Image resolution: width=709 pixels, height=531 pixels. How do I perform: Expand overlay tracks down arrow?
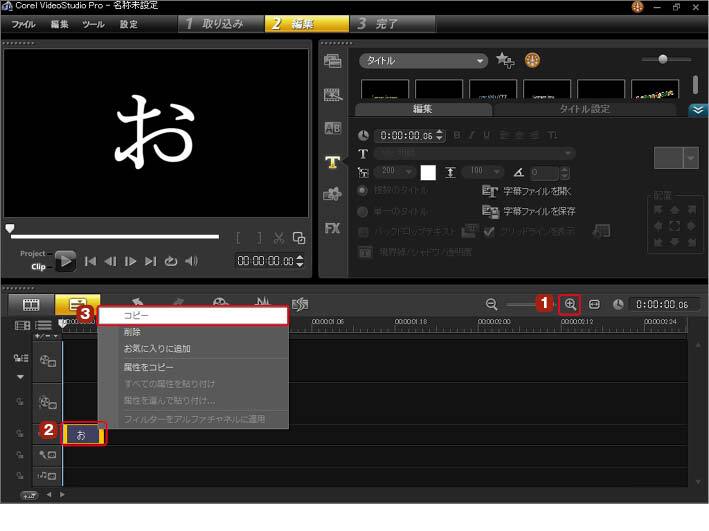tap(20, 377)
